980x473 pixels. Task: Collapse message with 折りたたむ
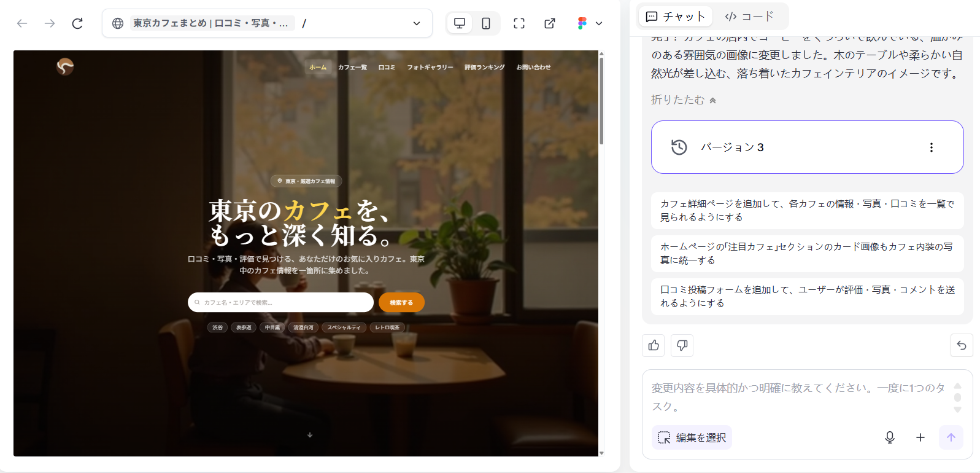pos(684,100)
